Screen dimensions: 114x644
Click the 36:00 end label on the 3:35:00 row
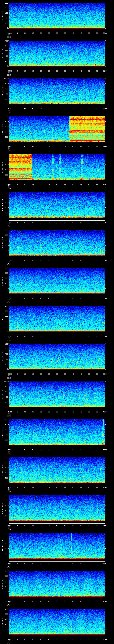point(105,260)
